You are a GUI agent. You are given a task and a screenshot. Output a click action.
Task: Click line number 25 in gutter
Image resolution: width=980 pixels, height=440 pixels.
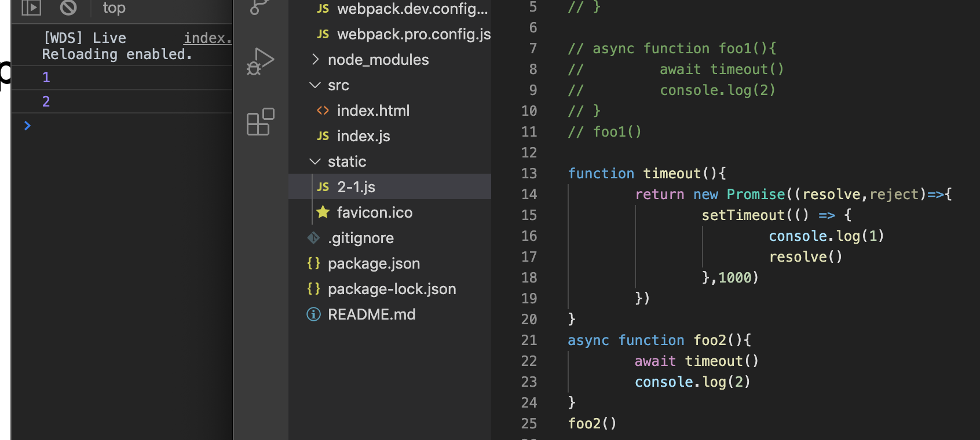tap(529, 424)
